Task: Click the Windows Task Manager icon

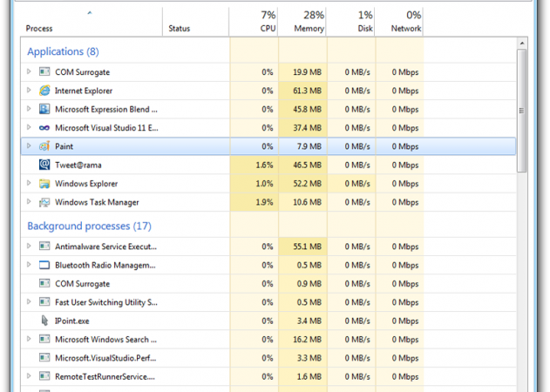Action: [x=44, y=202]
